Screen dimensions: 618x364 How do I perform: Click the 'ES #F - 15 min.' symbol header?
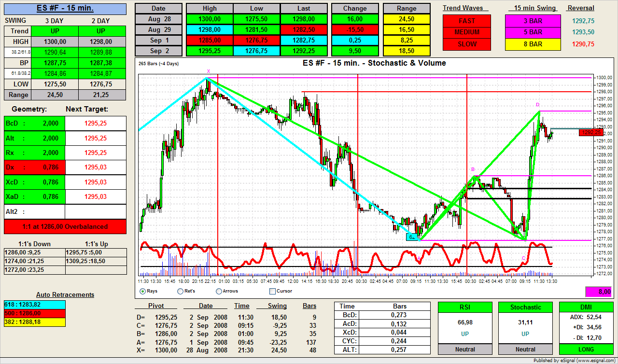[65, 8]
